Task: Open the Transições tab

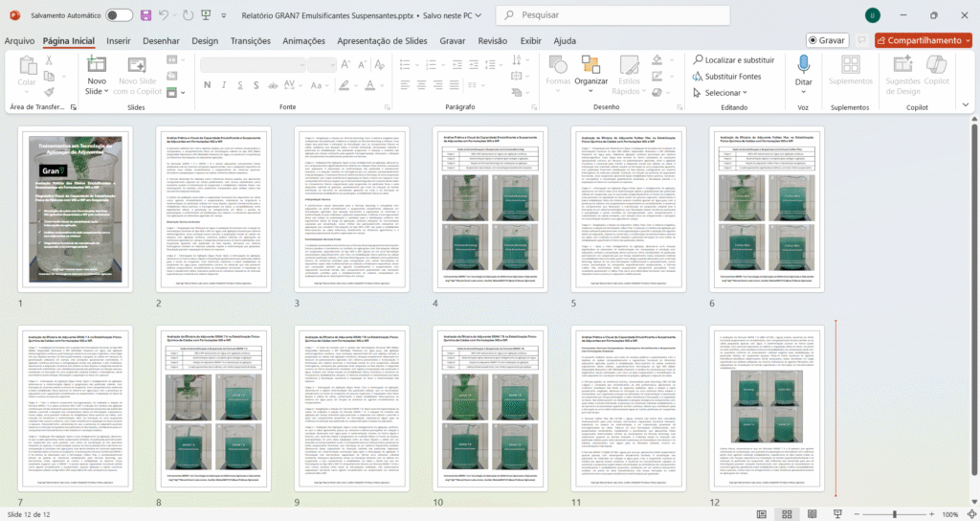Action: tap(251, 41)
